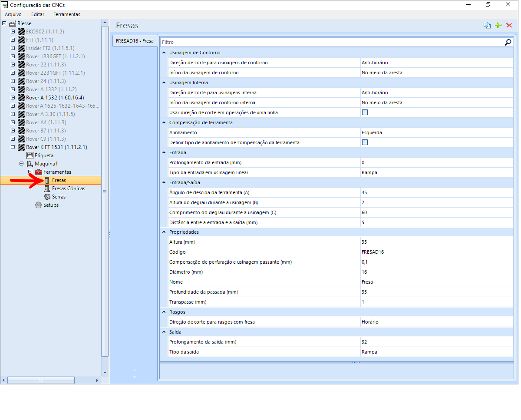
Task: Collapse the Biesse root node
Action: pyautogui.click(x=4, y=23)
